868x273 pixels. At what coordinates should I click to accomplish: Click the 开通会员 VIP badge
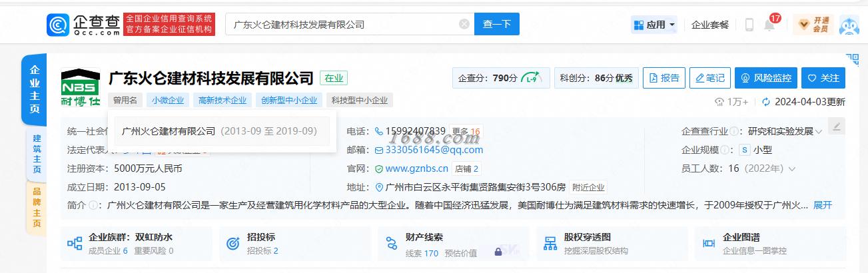click(813, 25)
